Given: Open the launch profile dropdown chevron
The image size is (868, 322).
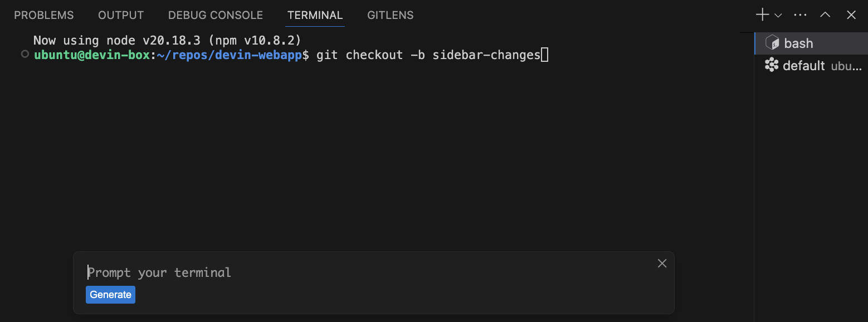Looking at the screenshot, I should click(778, 16).
